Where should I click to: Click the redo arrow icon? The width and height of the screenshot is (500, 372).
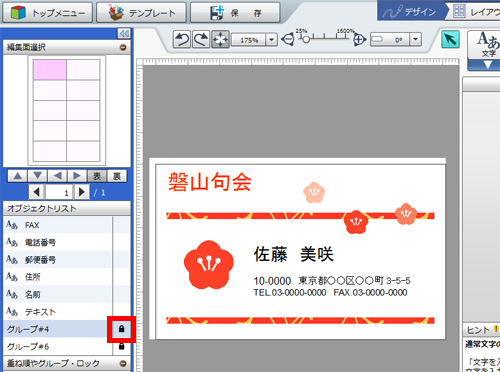(201, 40)
